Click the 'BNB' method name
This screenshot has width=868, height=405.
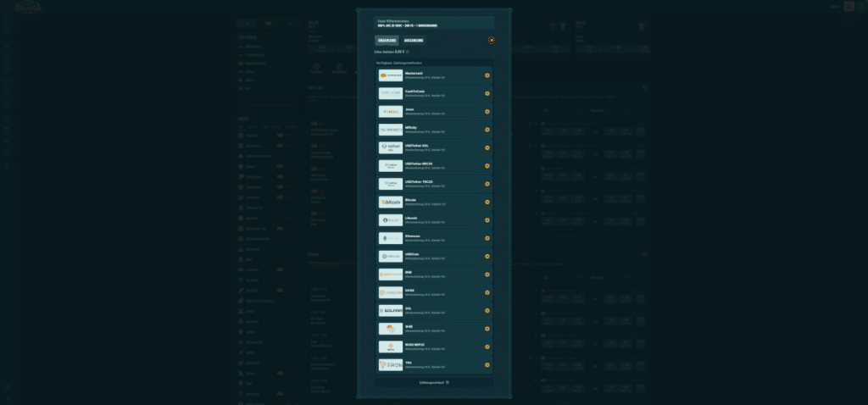409,272
